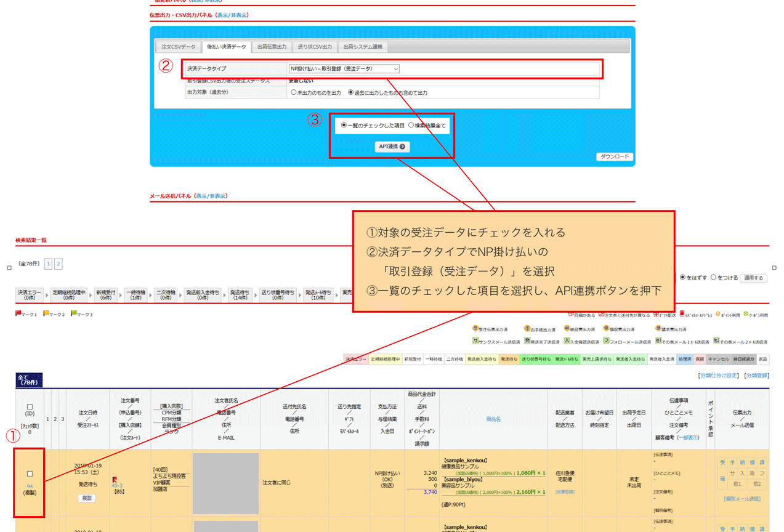Click the green マーク3 flag icon
Image resolution: width=784 pixels, height=532 pixels.
[x=74, y=314]
